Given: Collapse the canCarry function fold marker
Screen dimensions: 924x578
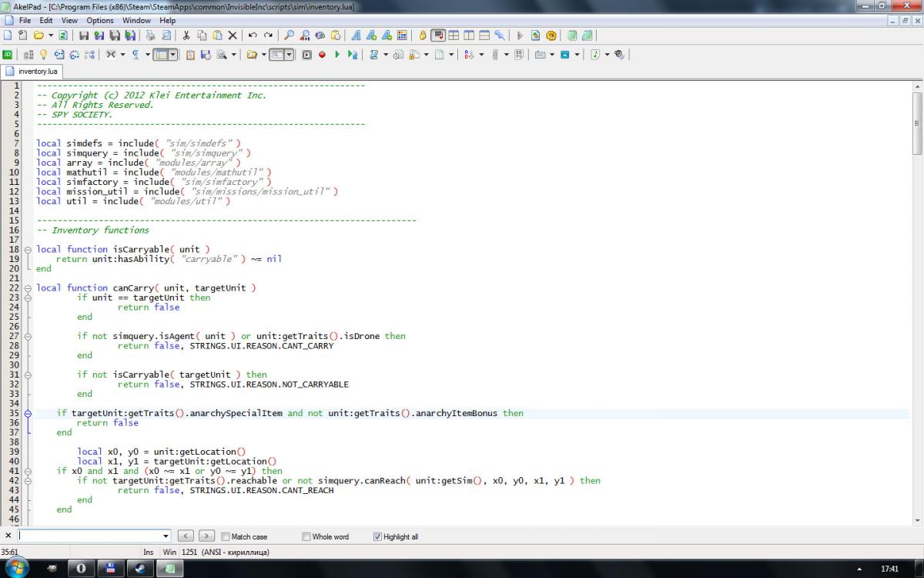Looking at the screenshot, I should (x=28, y=288).
